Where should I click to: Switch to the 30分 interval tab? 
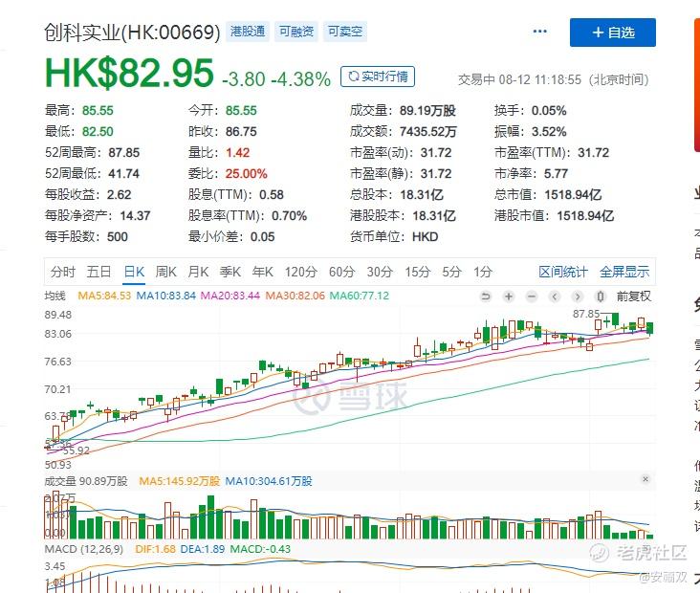380,272
